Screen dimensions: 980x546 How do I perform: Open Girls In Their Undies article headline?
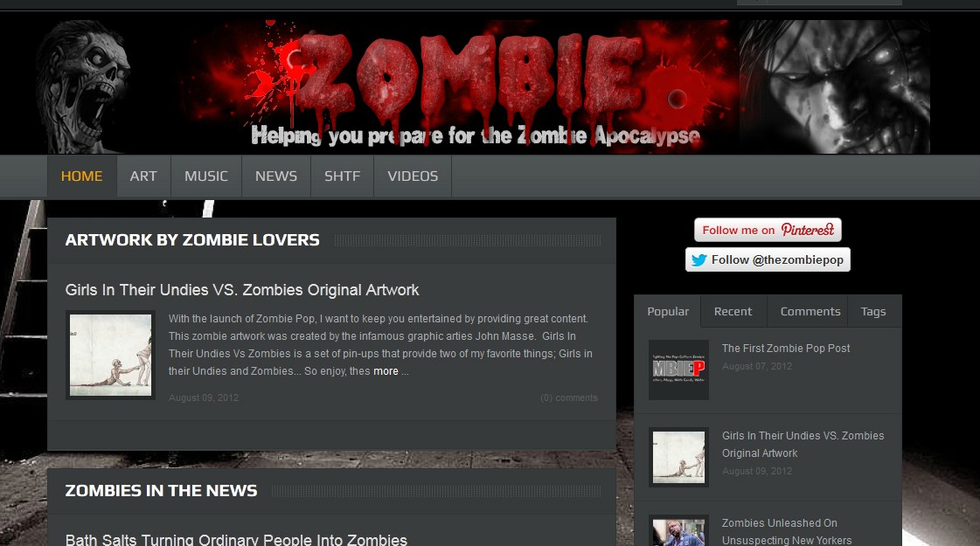[242, 290]
